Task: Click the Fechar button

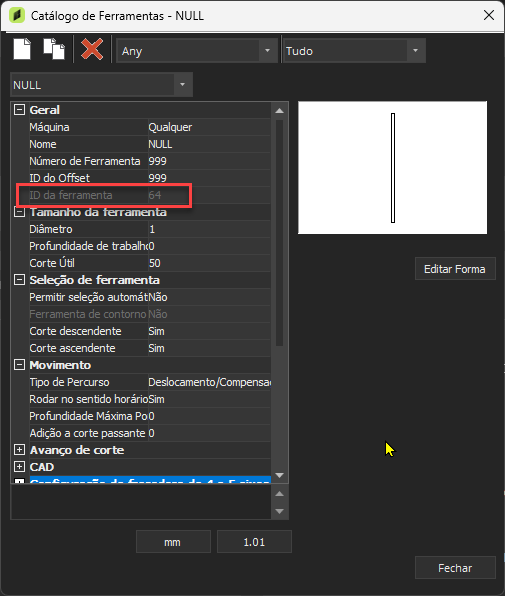Action: point(455,568)
